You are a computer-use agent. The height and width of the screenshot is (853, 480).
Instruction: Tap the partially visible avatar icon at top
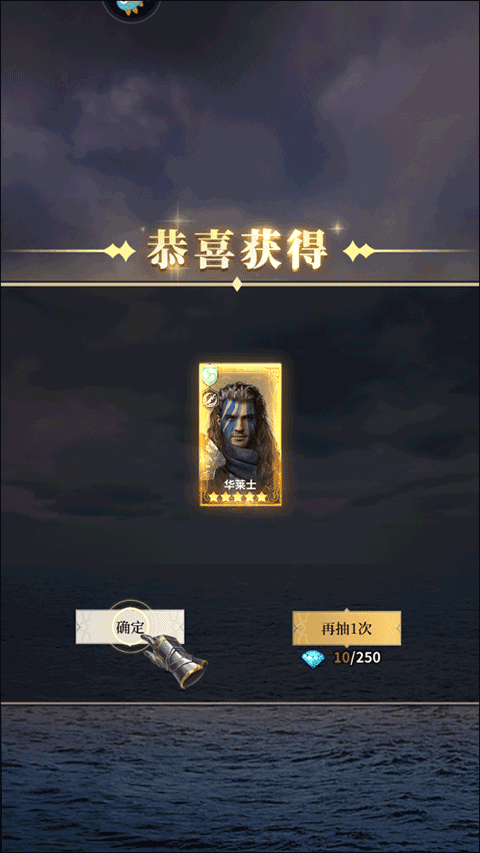click(x=131, y=8)
